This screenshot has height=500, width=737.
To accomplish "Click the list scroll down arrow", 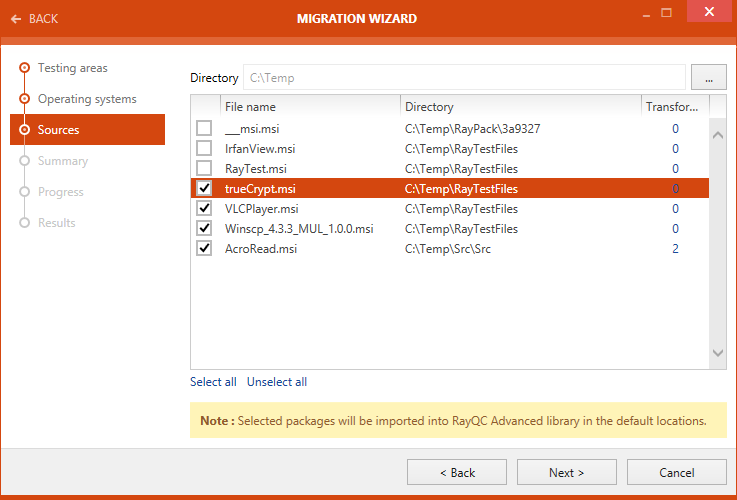I will (718, 352).
